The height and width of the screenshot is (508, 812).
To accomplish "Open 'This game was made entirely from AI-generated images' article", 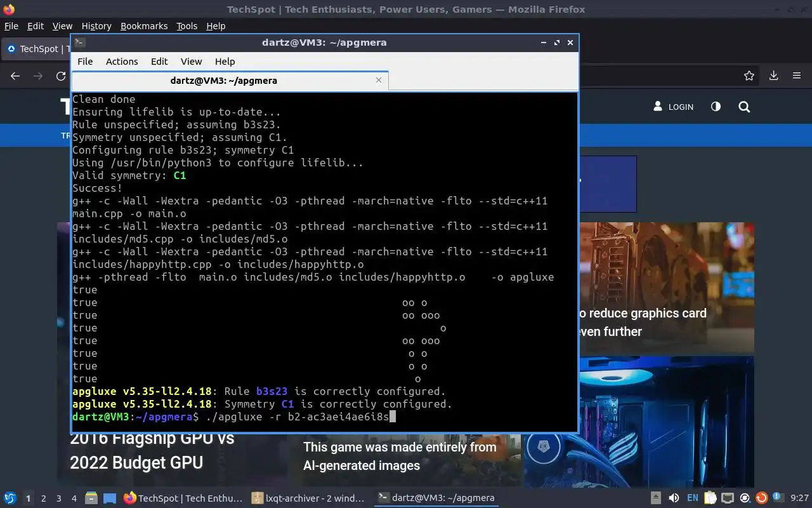I will pyautogui.click(x=400, y=456).
